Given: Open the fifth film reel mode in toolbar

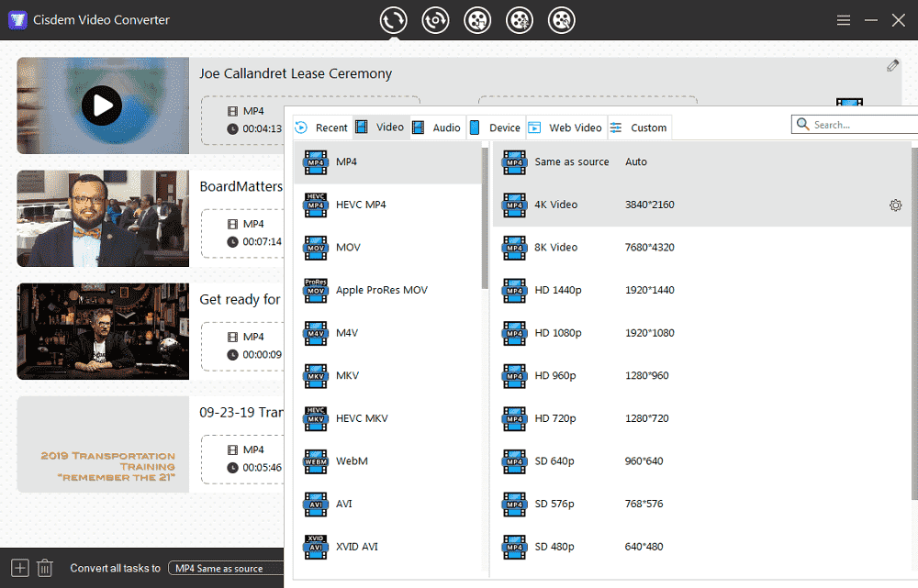Looking at the screenshot, I should click(562, 20).
